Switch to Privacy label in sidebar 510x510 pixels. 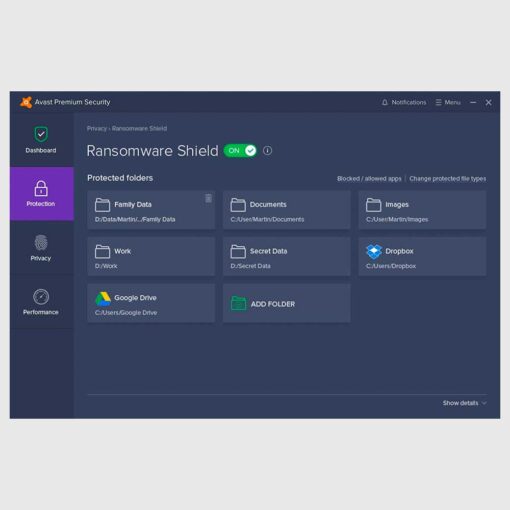(x=41, y=258)
